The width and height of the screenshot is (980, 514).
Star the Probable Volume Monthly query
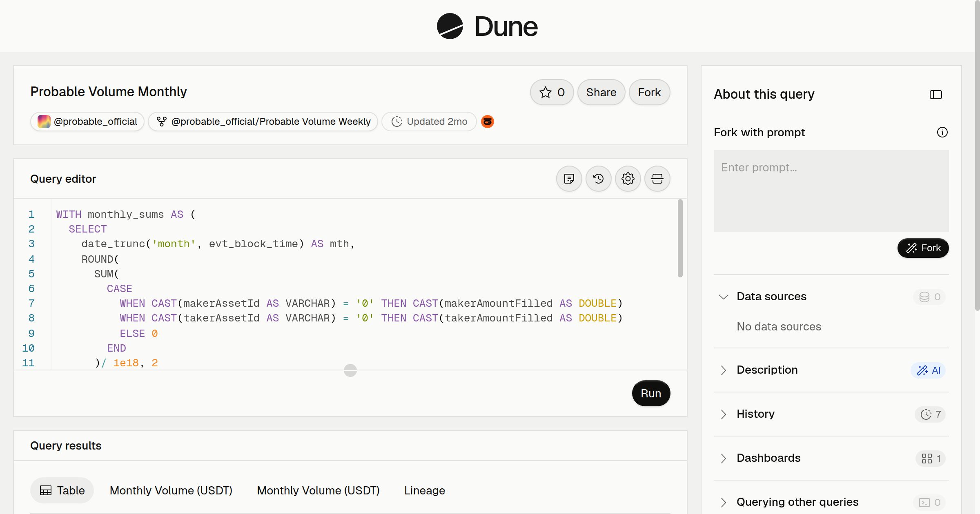pyautogui.click(x=552, y=92)
